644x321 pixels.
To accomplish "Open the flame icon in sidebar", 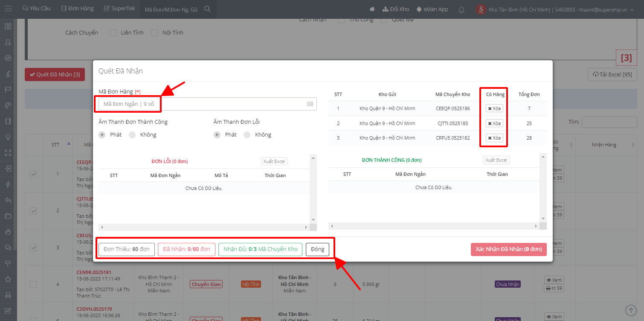I will point(8,232).
